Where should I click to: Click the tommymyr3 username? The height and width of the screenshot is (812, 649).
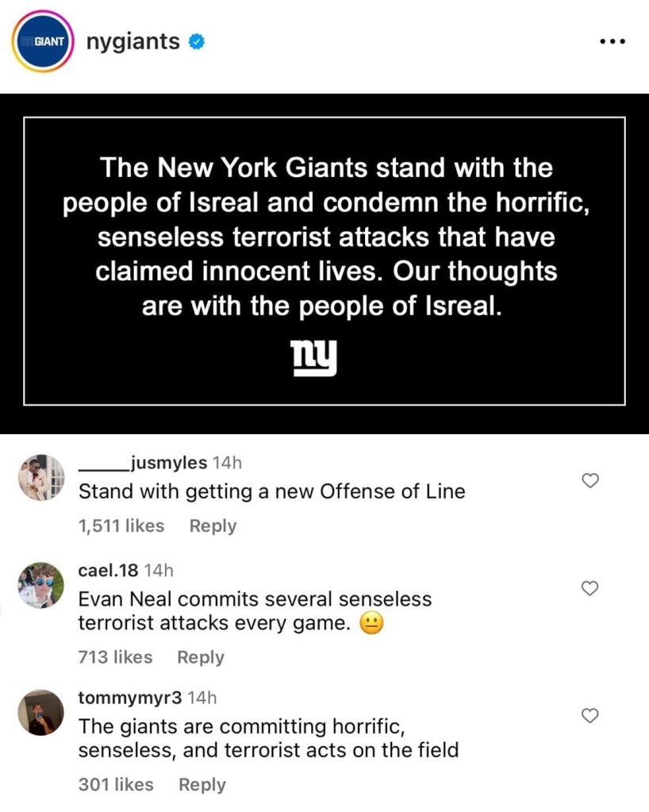click(x=130, y=698)
